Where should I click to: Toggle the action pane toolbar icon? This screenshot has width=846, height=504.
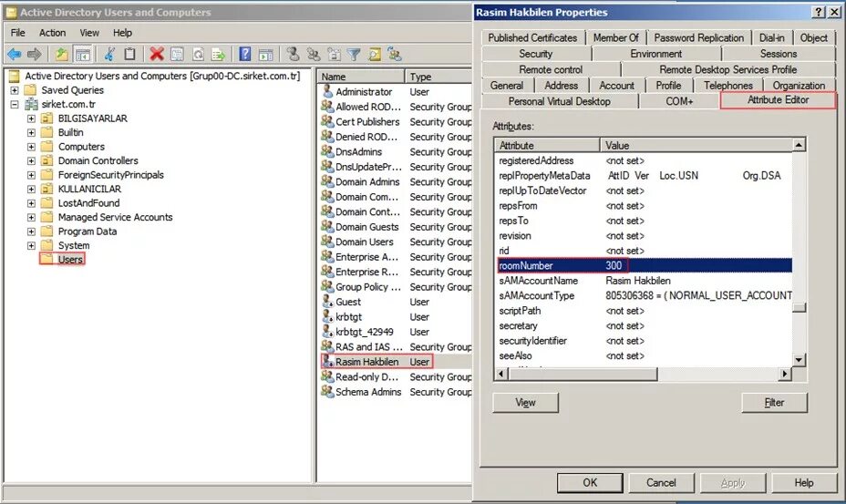pos(265,54)
